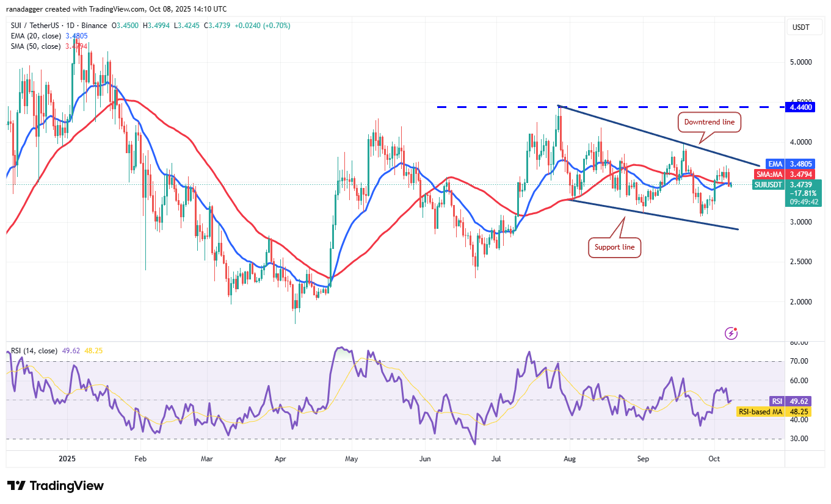Select 2025 on the time axis
The height and width of the screenshot is (504, 831).
67,458
